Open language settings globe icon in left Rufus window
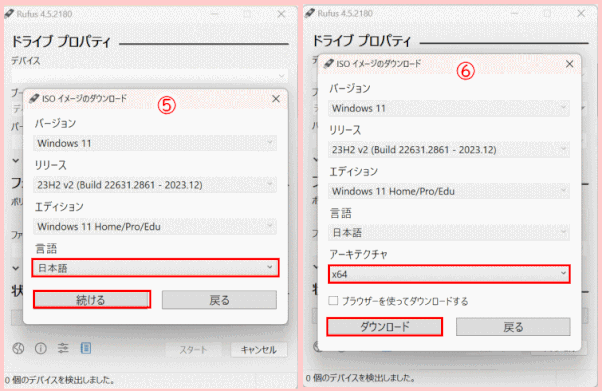 coord(18,348)
